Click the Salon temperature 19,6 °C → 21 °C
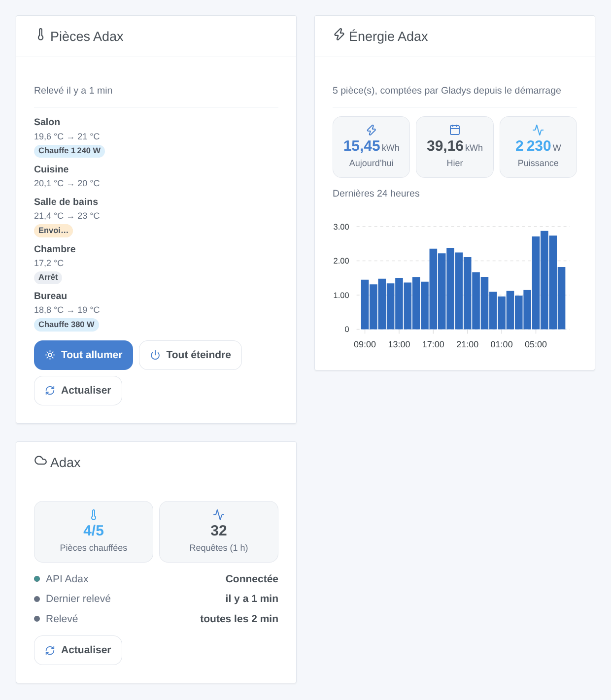This screenshot has height=700, width=611. click(67, 136)
